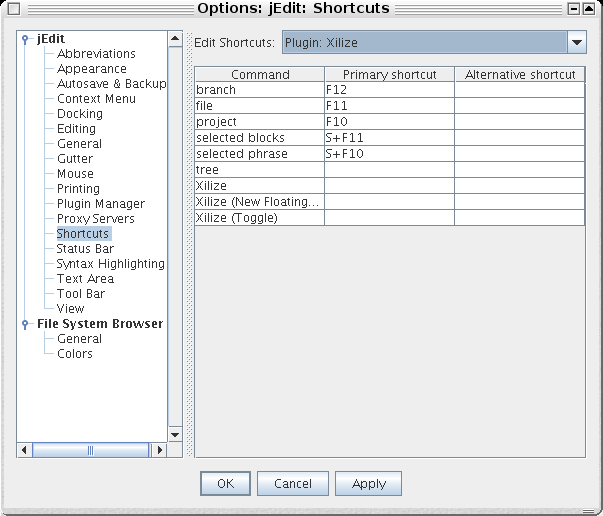Edit the S+F10 shortcut cell
This screenshot has width=603, height=516.
pos(390,153)
